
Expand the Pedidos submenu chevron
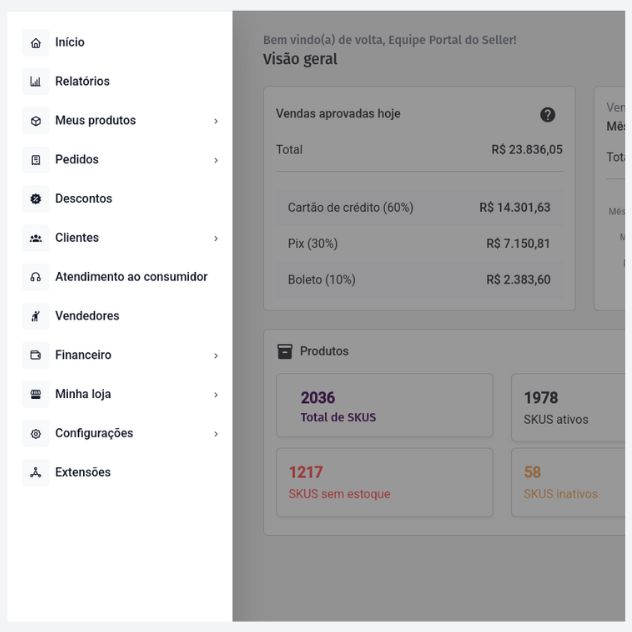(x=216, y=160)
